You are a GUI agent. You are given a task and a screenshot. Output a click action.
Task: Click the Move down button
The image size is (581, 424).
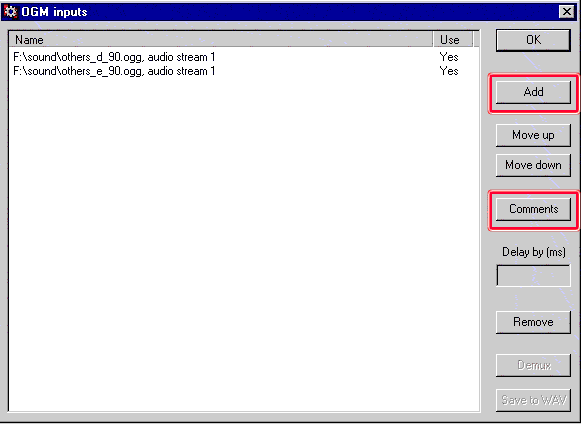pyautogui.click(x=533, y=165)
